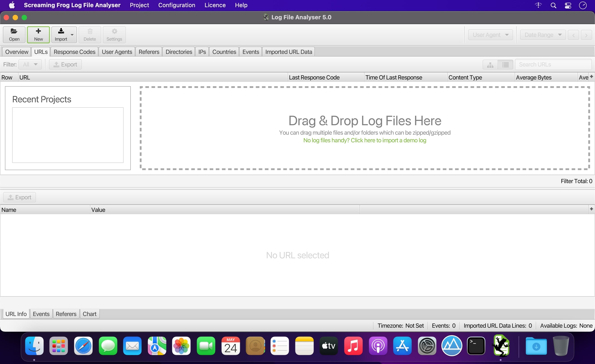Viewport: 595px width, 364px height.
Task: Open Photos from the Dock
Action: point(181,346)
